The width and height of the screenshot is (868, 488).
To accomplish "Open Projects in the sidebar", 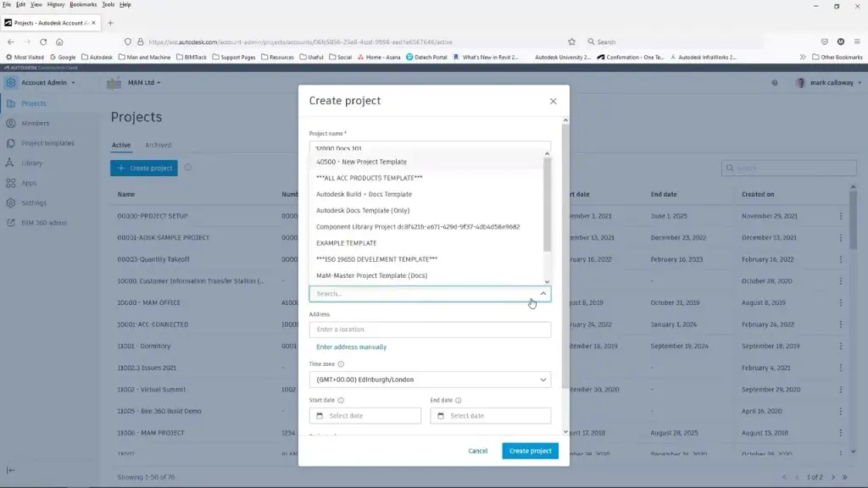I will tap(34, 103).
